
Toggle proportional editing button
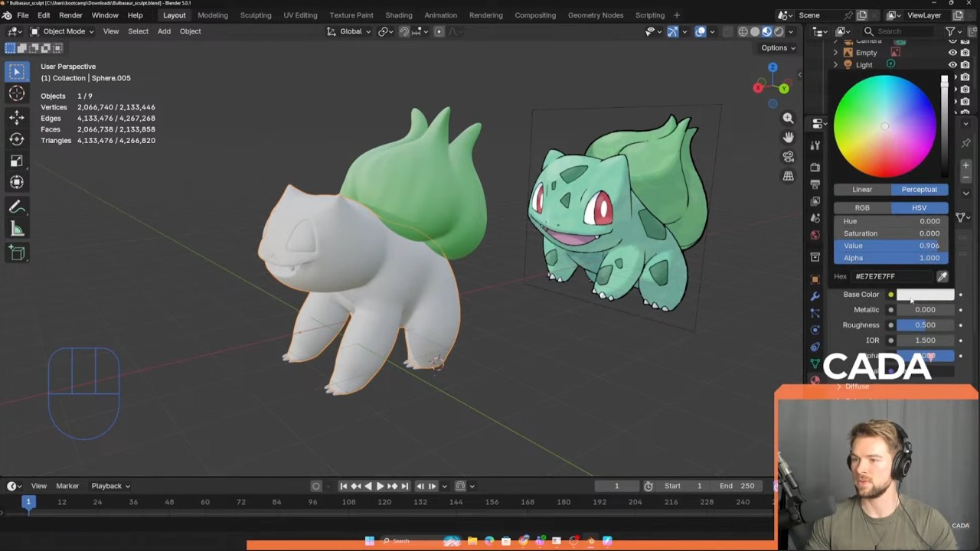(439, 31)
